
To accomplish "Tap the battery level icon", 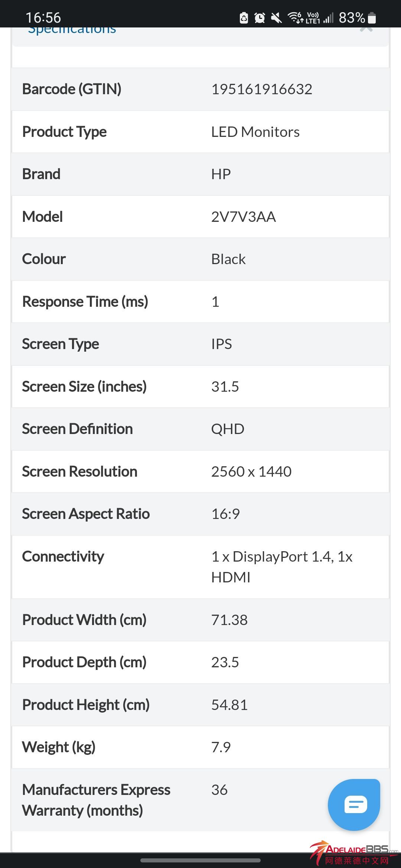I will (372, 17).
